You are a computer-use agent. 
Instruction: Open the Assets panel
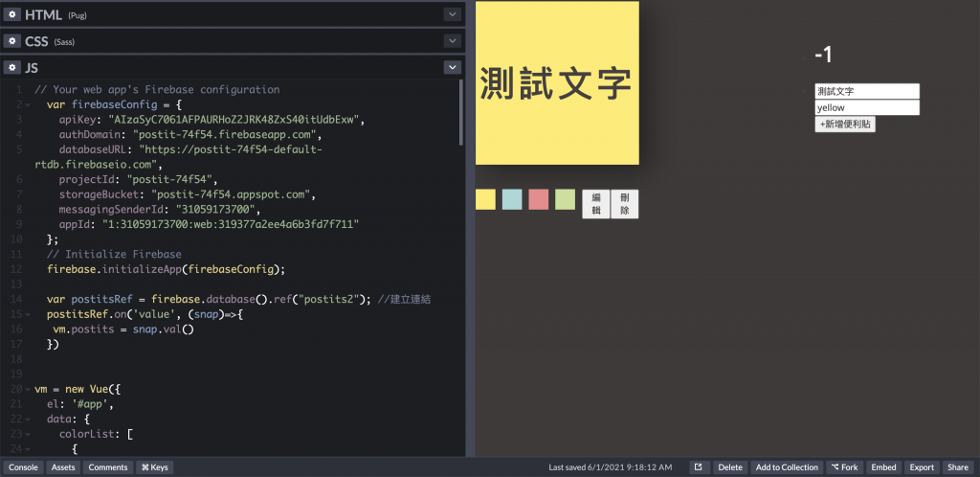[63, 467]
